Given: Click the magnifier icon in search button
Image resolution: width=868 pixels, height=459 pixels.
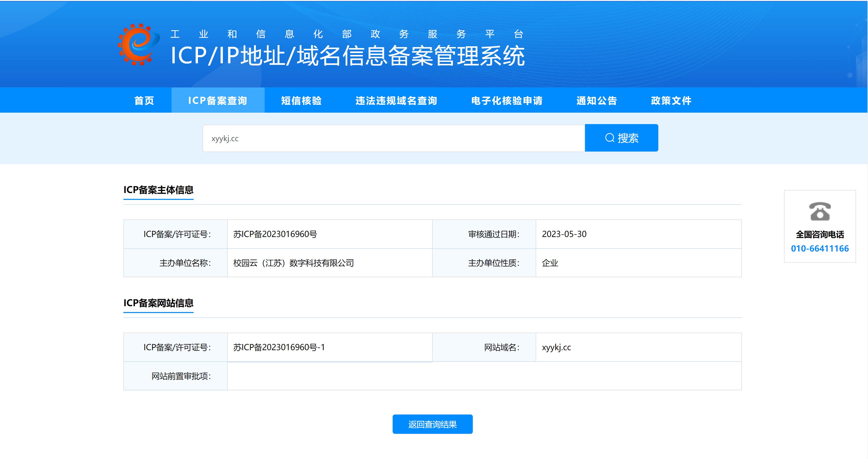Looking at the screenshot, I should (609, 138).
